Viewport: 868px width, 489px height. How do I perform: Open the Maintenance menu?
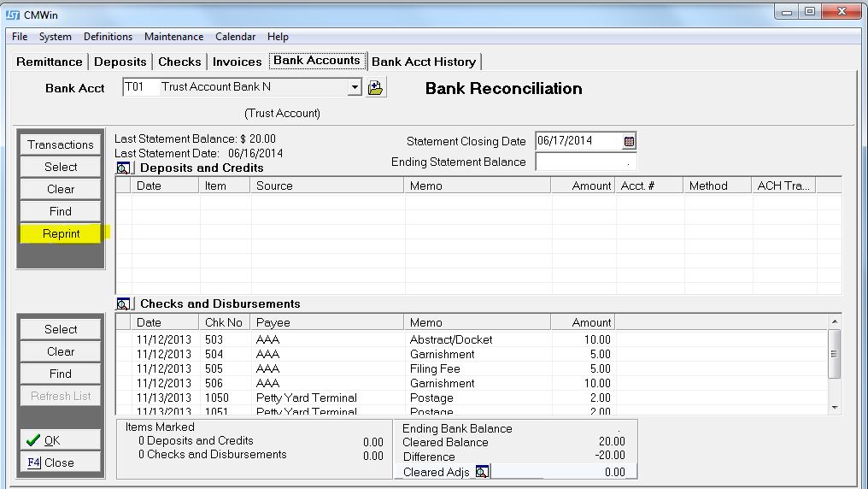pyautogui.click(x=173, y=37)
